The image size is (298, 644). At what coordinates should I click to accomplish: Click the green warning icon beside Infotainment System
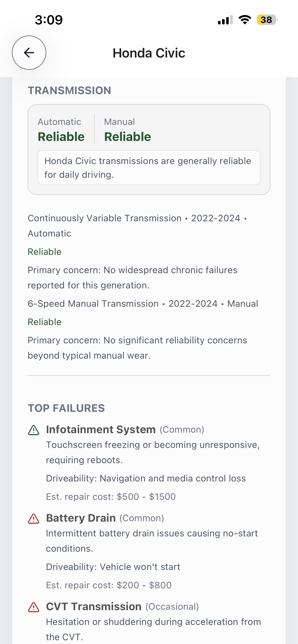coord(34,430)
